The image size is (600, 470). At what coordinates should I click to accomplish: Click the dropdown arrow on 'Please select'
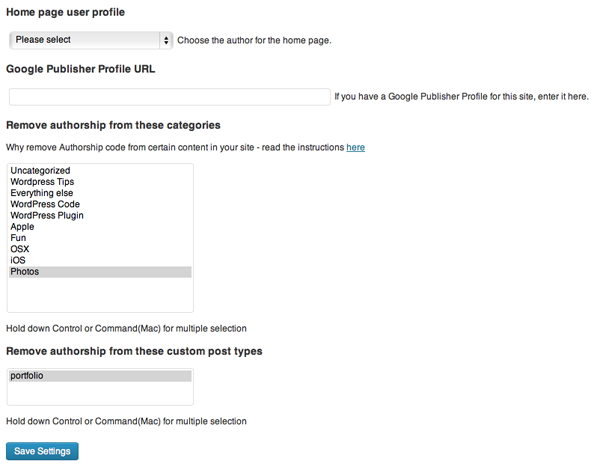(166, 40)
